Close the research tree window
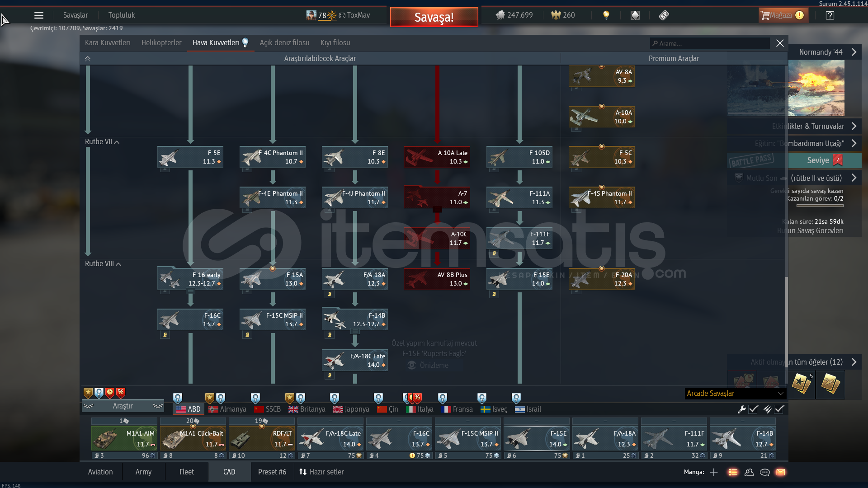This screenshot has width=868, height=488. (780, 43)
